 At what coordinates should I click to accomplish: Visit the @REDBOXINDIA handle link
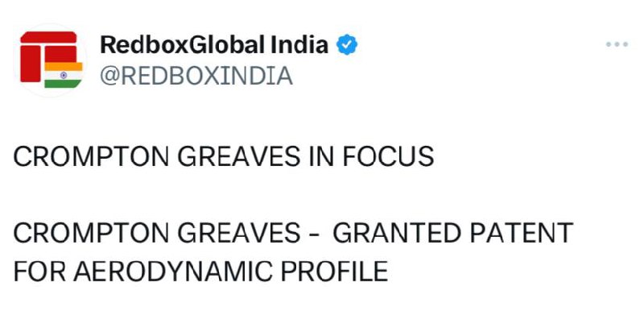pyautogui.click(x=196, y=76)
